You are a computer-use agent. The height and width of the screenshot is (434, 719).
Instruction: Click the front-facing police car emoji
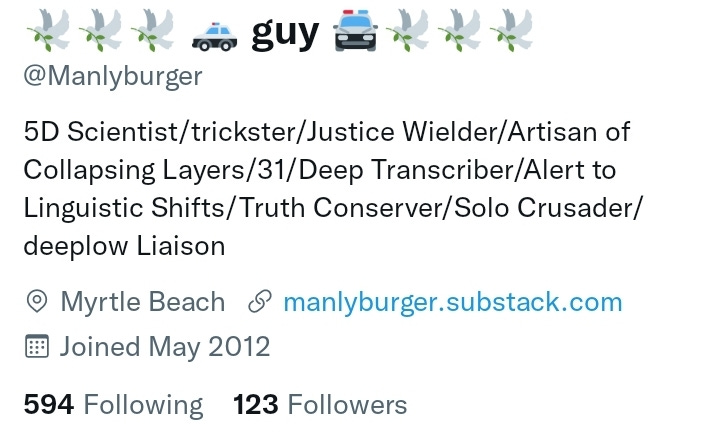[x=355, y=30]
